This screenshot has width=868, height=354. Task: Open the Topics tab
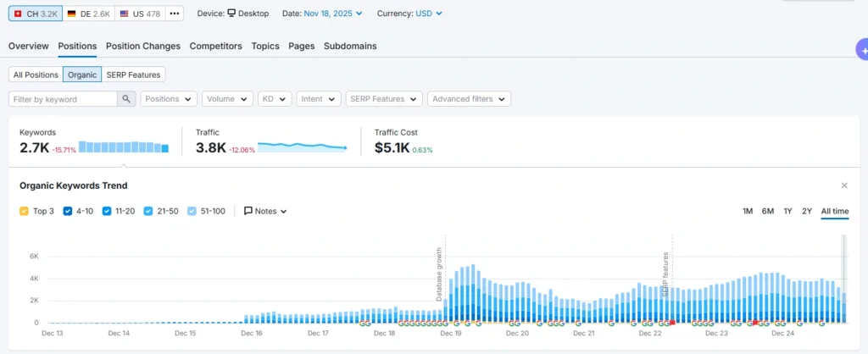pos(265,47)
